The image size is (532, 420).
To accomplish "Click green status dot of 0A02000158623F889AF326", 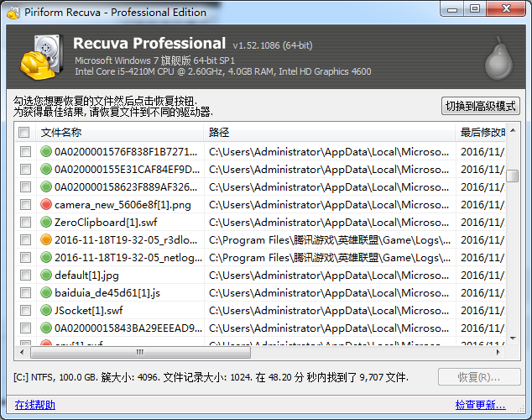I will point(46,186).
